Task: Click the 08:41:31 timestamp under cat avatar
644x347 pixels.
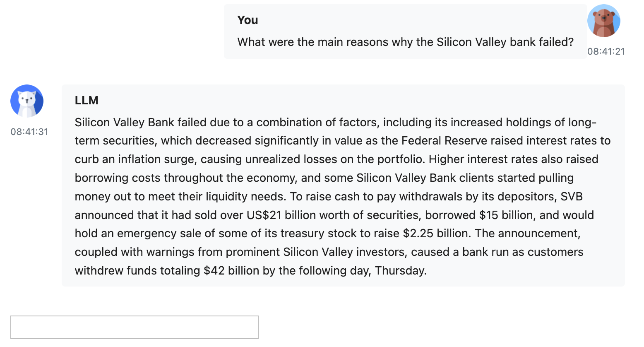Action: coord(29,132)
